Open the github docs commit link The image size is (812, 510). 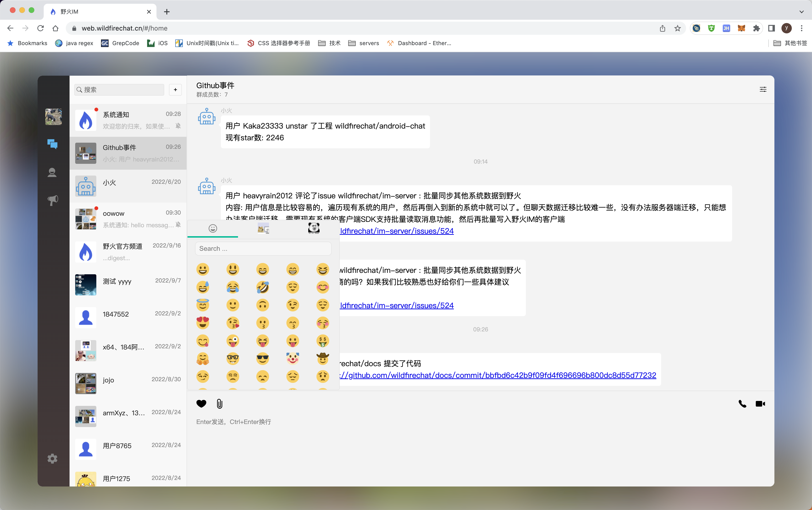coord(498,375)
